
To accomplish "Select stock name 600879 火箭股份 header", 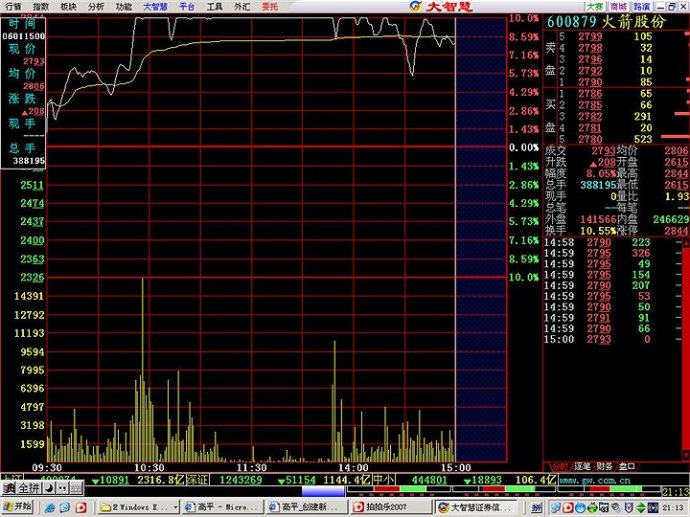I will tap(604, 20).
